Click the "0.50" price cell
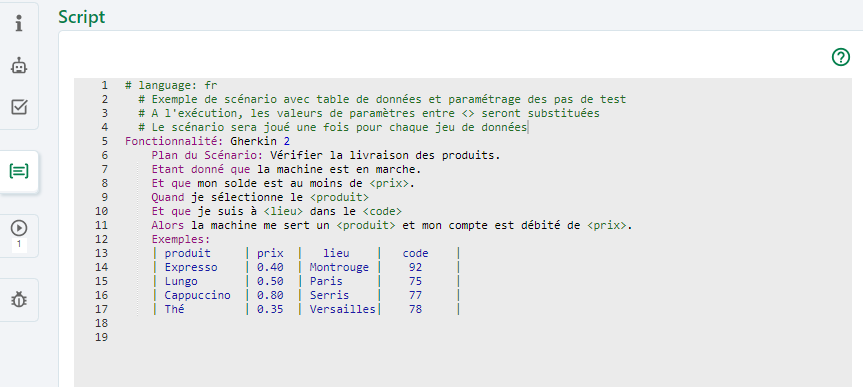Viewport: 863px width, 387px height. tap(270, 281)
